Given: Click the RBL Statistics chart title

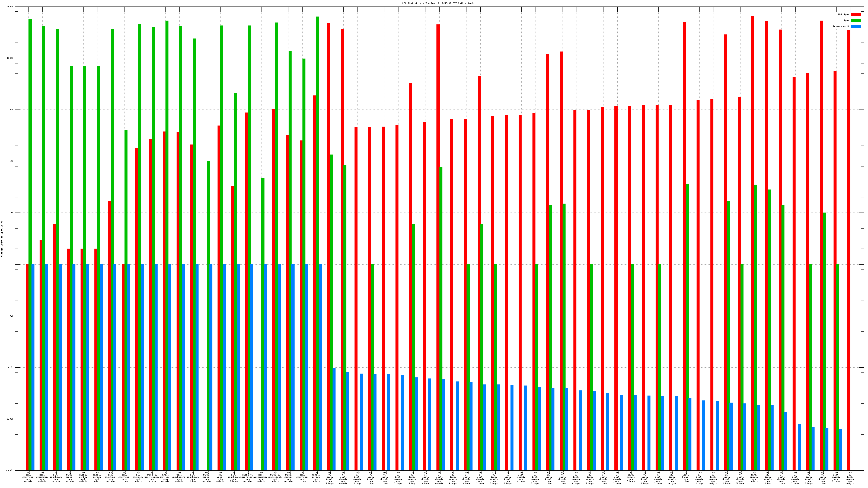Looking at the screenshot, I should (x=439, y=3).
